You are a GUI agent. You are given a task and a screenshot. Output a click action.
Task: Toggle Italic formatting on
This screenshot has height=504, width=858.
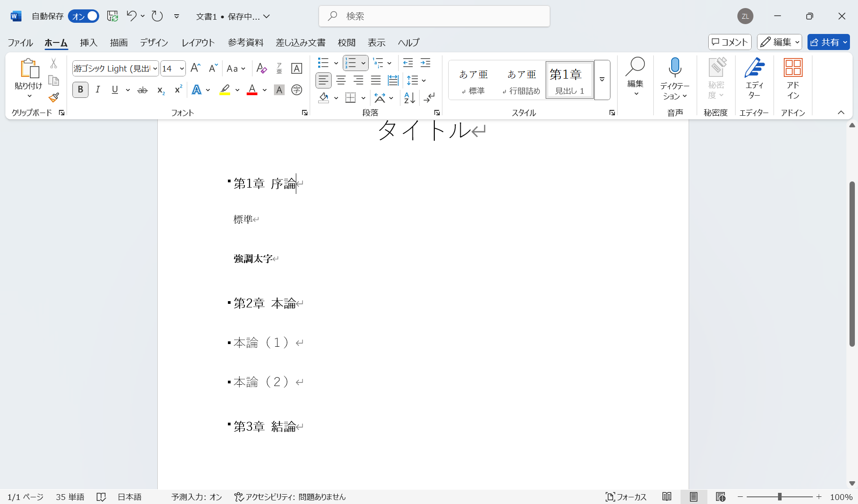pyautogui.click(x=98, y=89)
